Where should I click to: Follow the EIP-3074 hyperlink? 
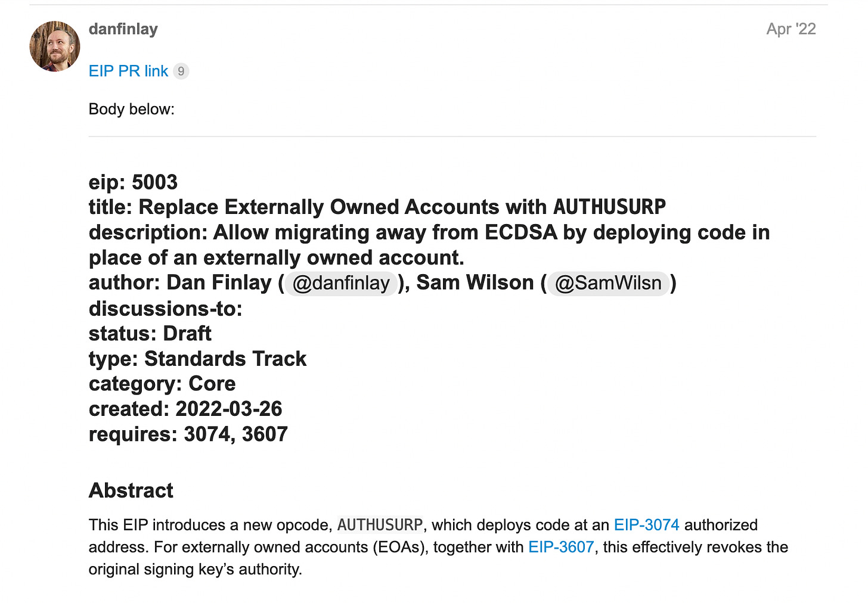tap(646, 525)
